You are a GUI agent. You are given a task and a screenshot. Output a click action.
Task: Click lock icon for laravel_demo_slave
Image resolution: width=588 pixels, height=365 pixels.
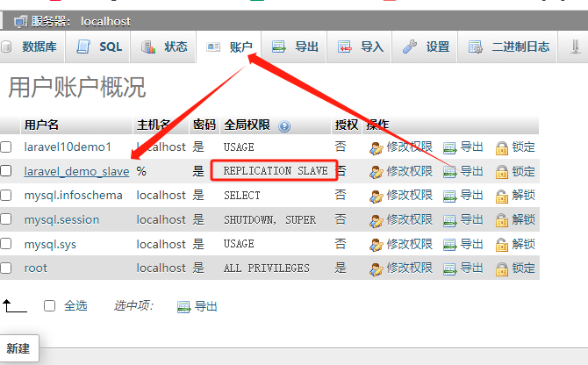coord(502,172)
